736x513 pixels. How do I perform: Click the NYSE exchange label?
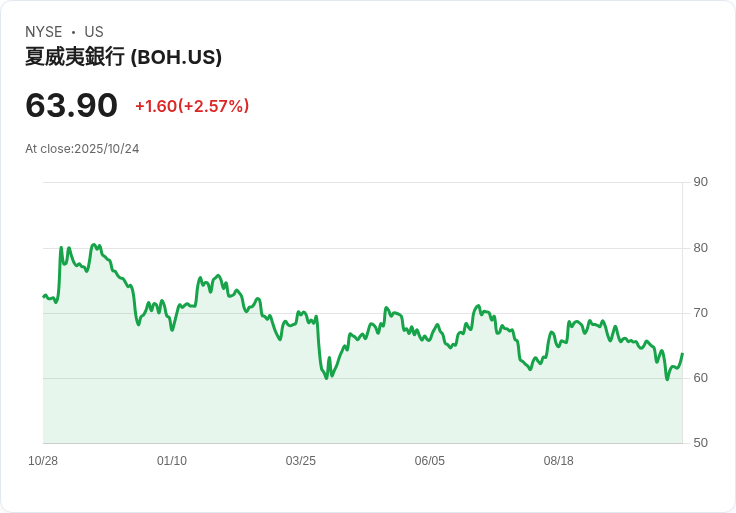pyautogui.click(x=44, y=31)
